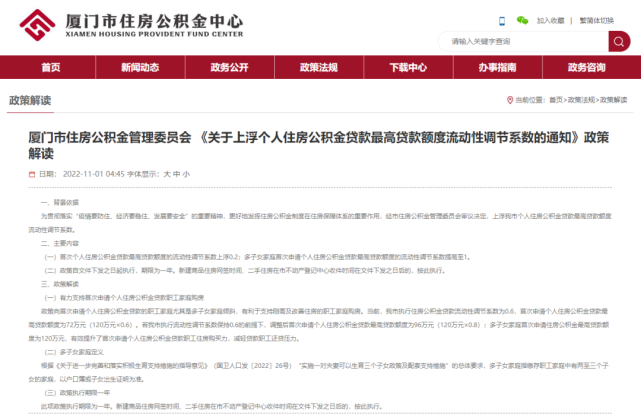Image resolution: width=641 pixels, height=416 pixels.
Task: Open the 政务公开 navigation menu
Action: [x=229, y=67]
